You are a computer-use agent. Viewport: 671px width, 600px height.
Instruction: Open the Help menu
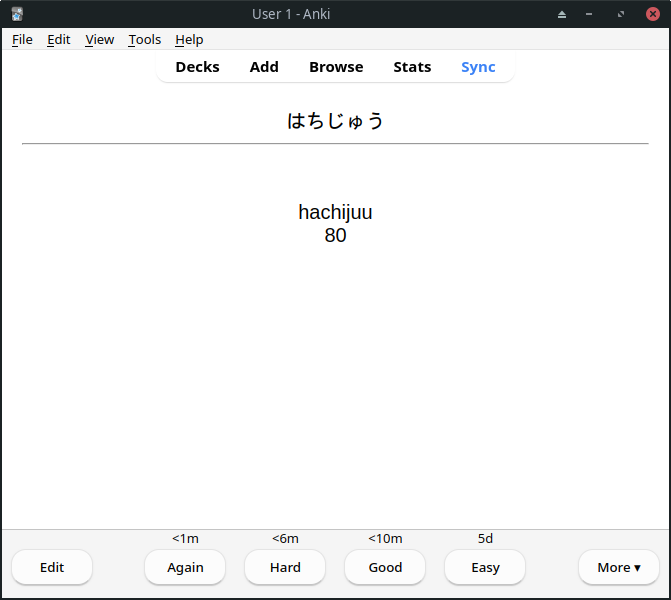click(x=189, y=39)
